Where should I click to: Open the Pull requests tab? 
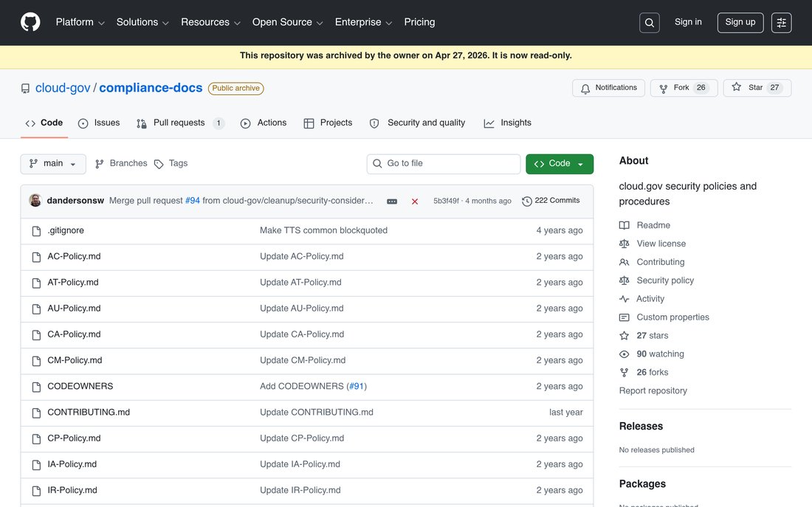tap(179, 123)
